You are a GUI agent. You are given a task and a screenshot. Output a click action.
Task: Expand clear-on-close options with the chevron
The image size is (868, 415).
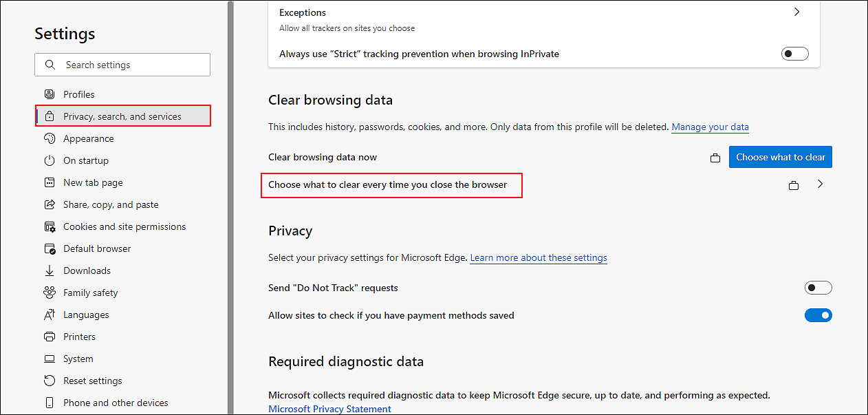tap(820, 184)
